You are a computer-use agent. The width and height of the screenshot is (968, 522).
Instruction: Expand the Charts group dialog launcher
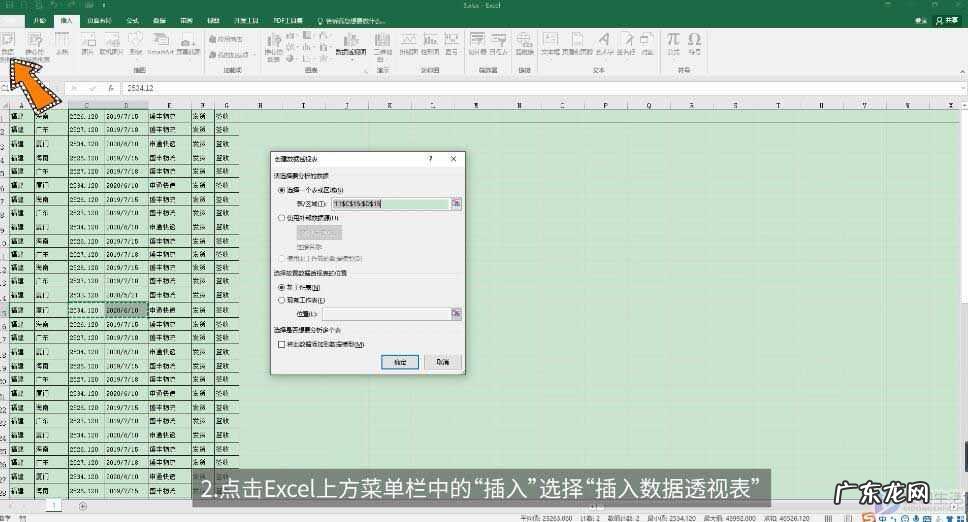click(x=365, y=71)
